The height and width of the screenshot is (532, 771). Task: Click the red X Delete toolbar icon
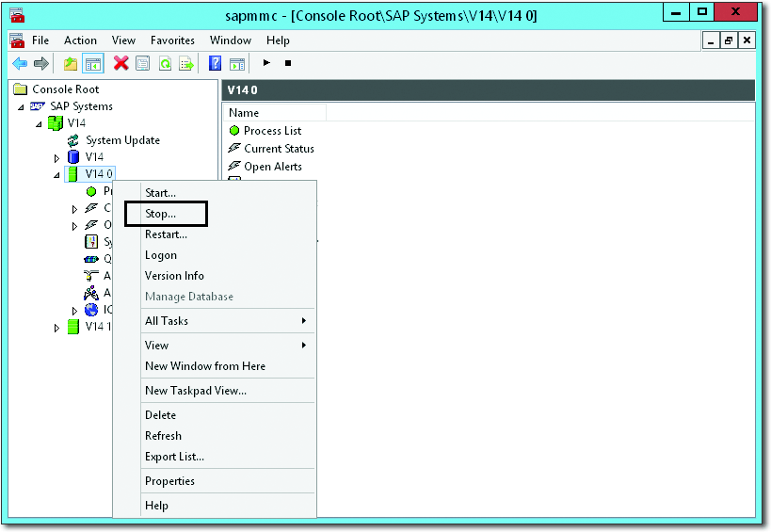tap(120, 63)
